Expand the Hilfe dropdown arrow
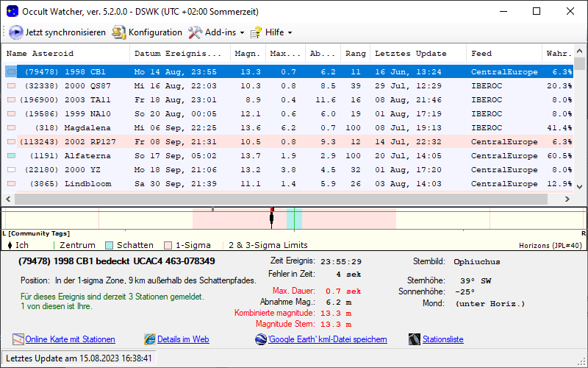Image resolution: width=588 pixels, height=368 pixels. tap(290, 33)
